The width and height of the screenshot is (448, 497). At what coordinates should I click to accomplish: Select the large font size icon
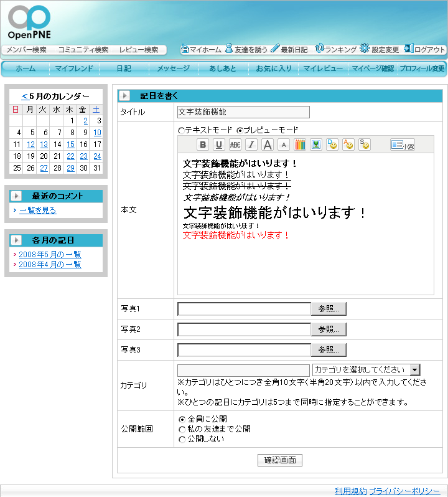click(x=268, y=144)
